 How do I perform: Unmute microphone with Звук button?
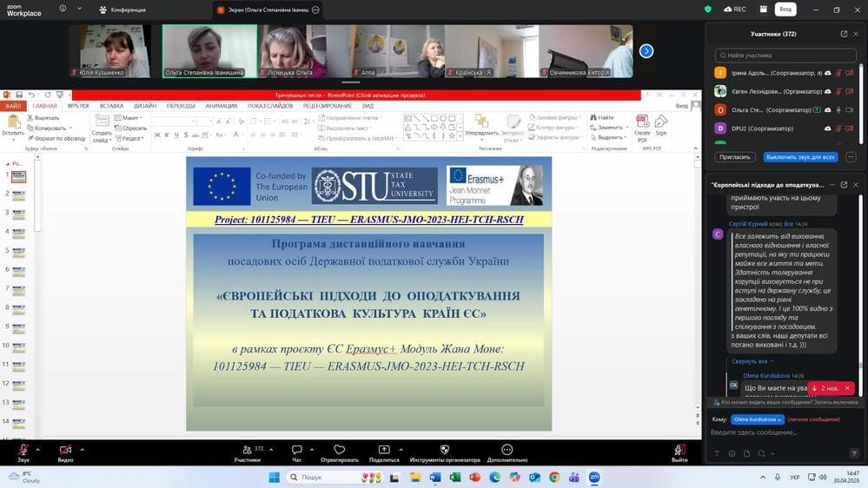click(23, 452)
